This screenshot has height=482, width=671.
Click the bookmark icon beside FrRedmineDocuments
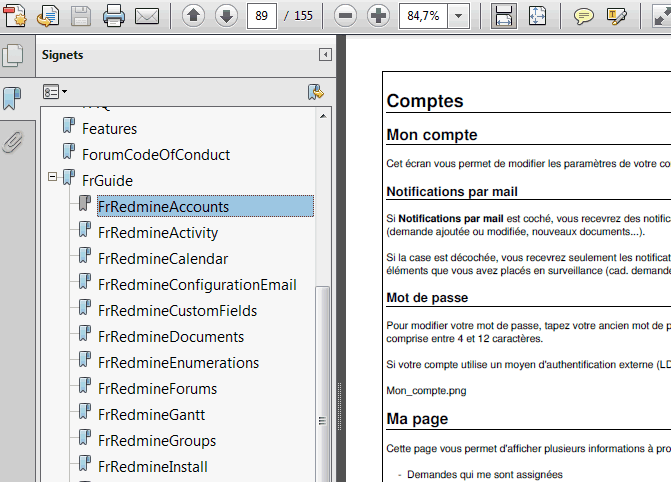click(x=85, y=334)
